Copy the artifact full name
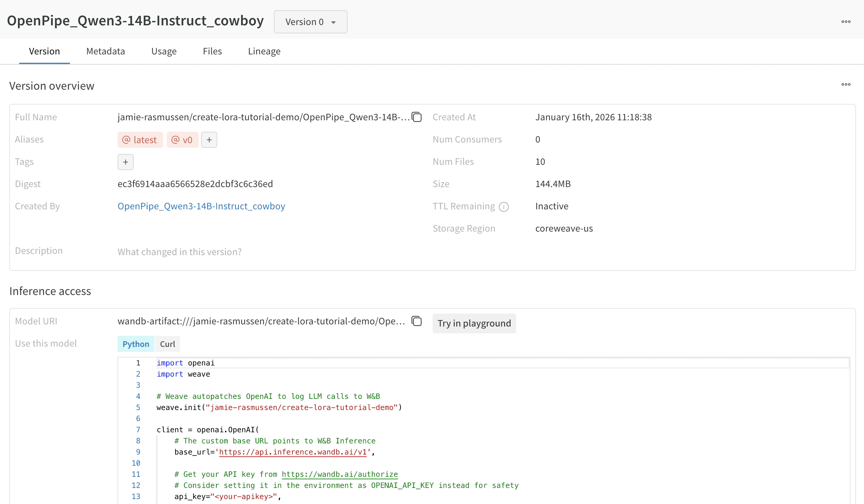The image size is (864, 504). tap(417, 117)
